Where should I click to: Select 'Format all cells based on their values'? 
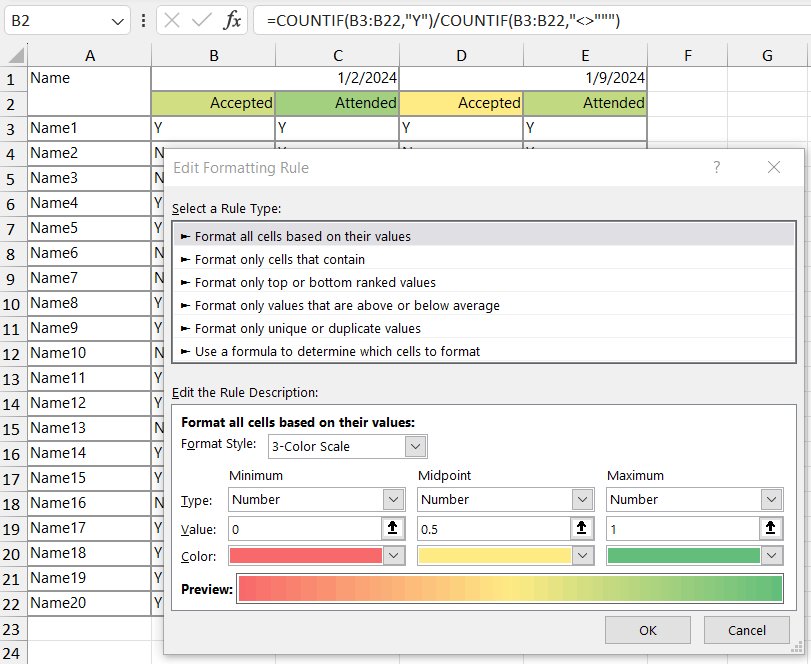[x=484, y=236]
